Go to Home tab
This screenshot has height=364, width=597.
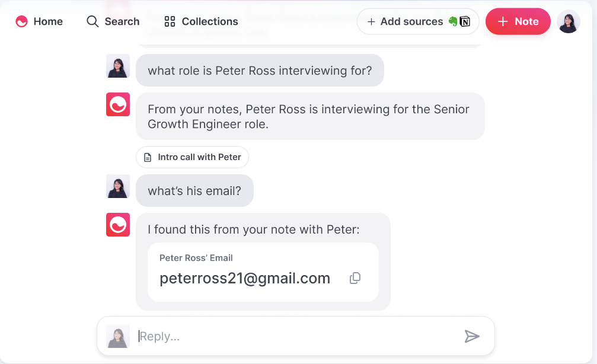coord(39,21)
